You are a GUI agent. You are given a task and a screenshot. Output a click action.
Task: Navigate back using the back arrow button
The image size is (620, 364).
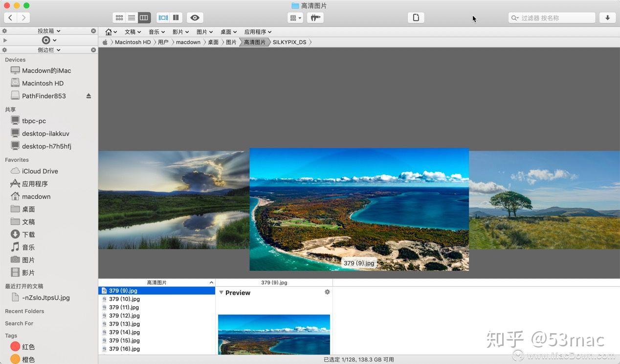(10, 18)
